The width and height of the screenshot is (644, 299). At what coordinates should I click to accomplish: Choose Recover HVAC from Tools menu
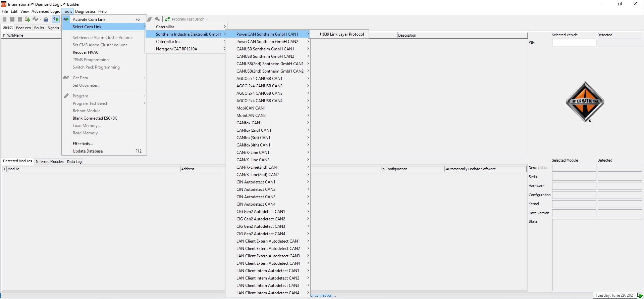pos(104,52)
